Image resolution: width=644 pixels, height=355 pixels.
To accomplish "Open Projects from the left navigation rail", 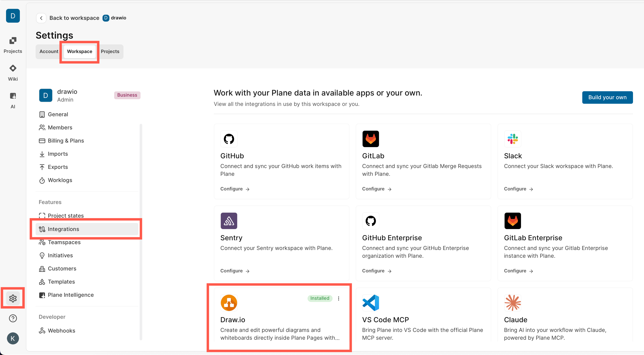I will [x=13, y=44].
